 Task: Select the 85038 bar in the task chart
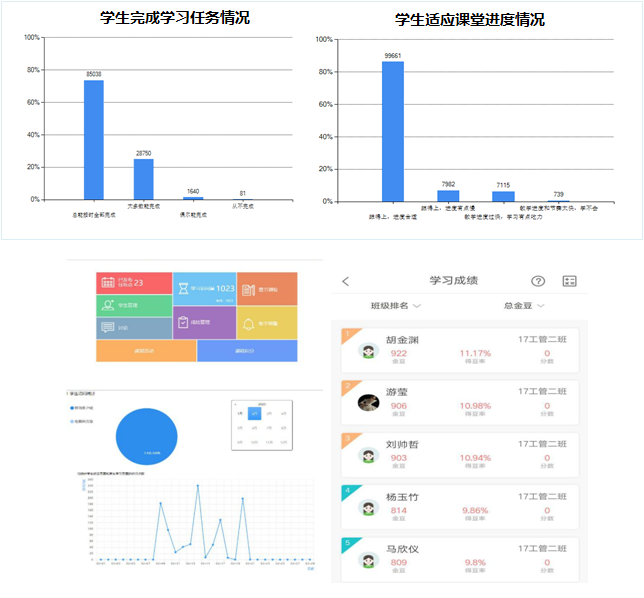[94, 140]
